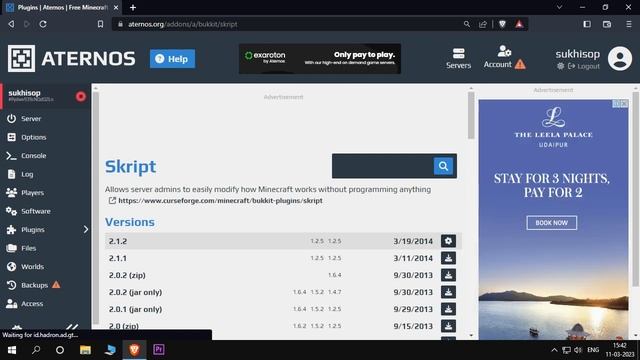
Task: Open the exaroton advertisement banner
Action: pos(320,59)
